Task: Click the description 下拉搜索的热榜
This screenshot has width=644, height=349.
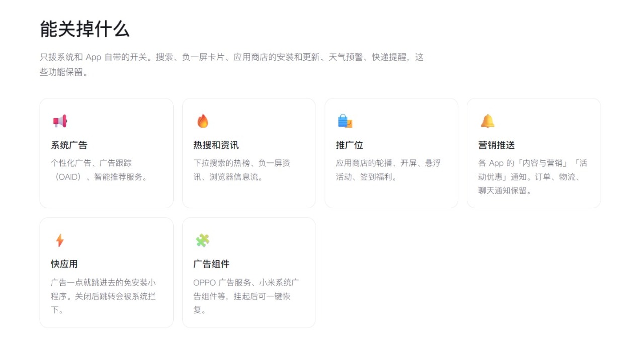Action: (x=242, y=170)
